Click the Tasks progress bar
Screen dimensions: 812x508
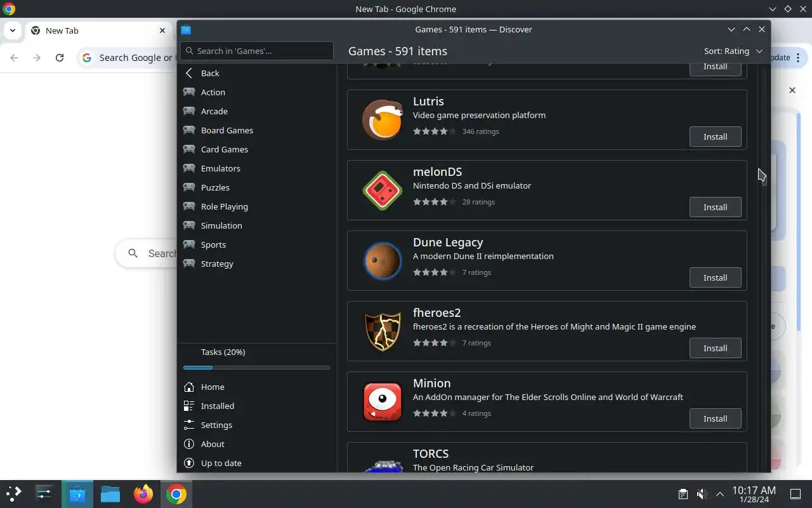[257, 368]
